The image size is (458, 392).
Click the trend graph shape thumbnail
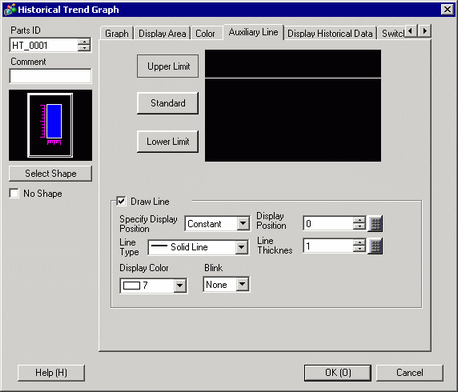click(50, 125)
